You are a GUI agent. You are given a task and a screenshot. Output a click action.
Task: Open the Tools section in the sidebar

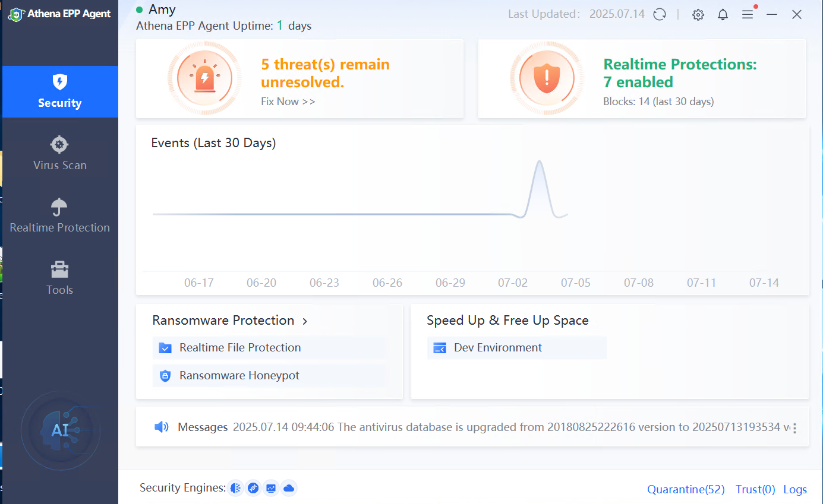pos(60,278)
